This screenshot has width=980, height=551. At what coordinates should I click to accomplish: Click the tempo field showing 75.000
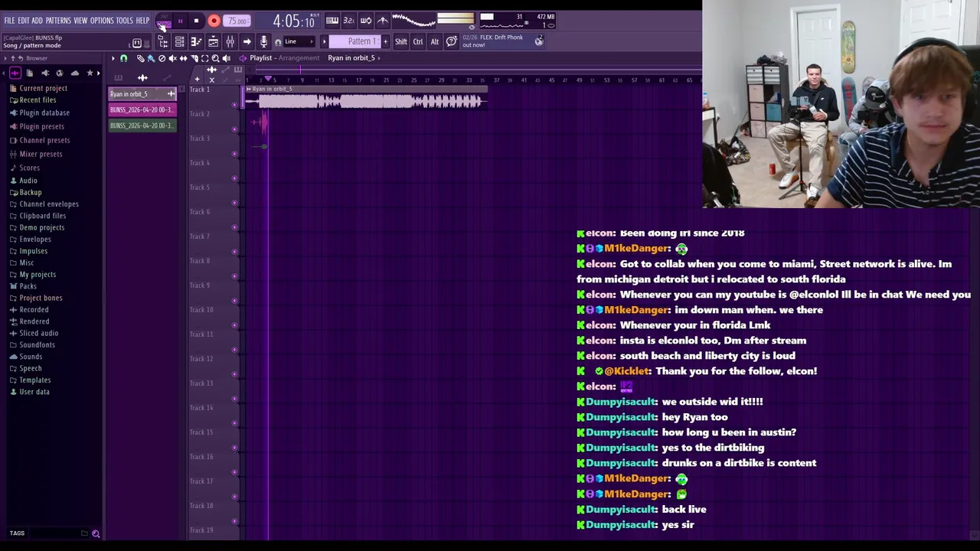(237, 21)
